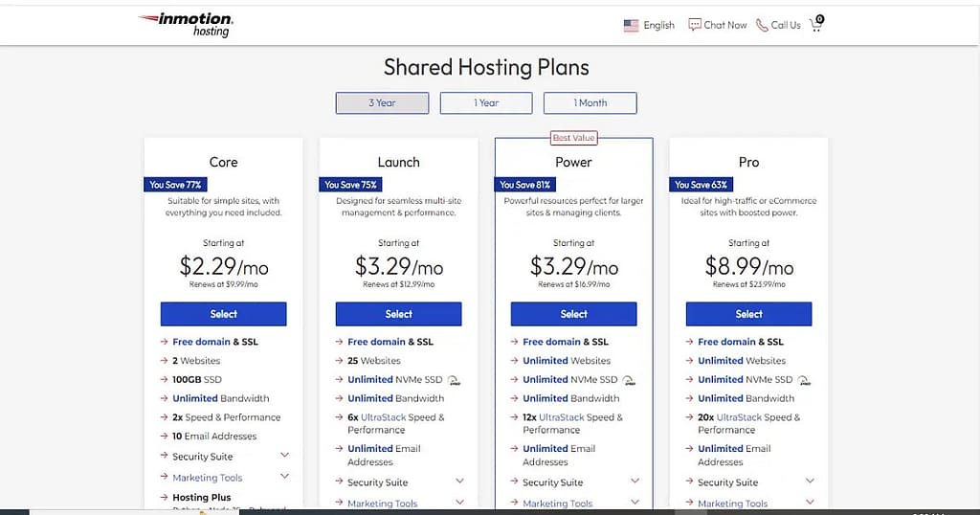Expand Marketing Tools in Launch plan
This screenshot has width=980, height=515.
click(x=459, y=502)
